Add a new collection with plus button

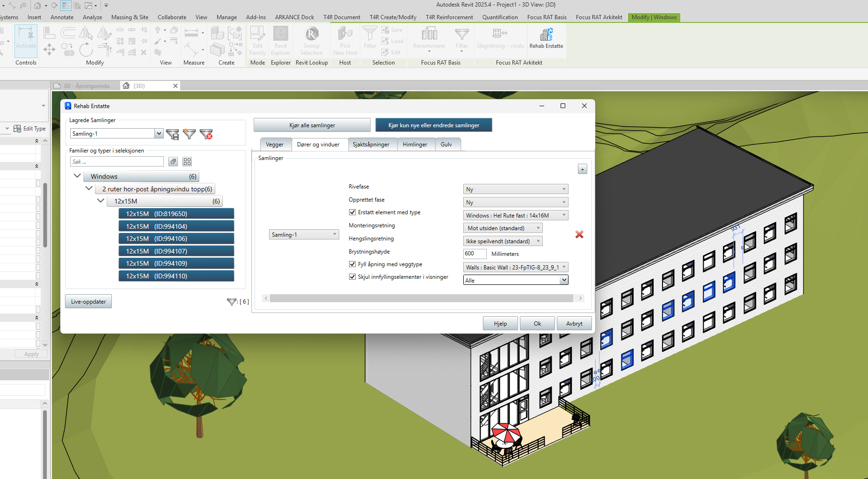click(582, 169)
